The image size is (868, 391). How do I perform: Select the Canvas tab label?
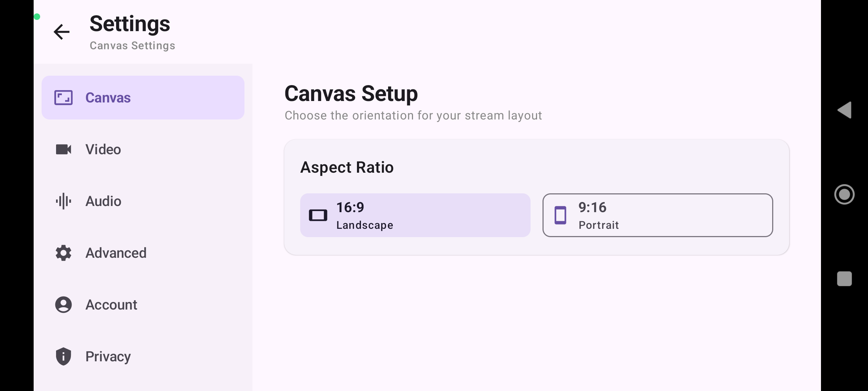(x=108, y=98)
